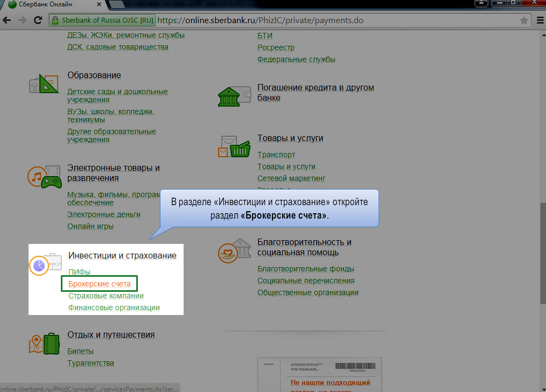
Task: Go to Страховые компании section
Action: (x=106, y=296)
